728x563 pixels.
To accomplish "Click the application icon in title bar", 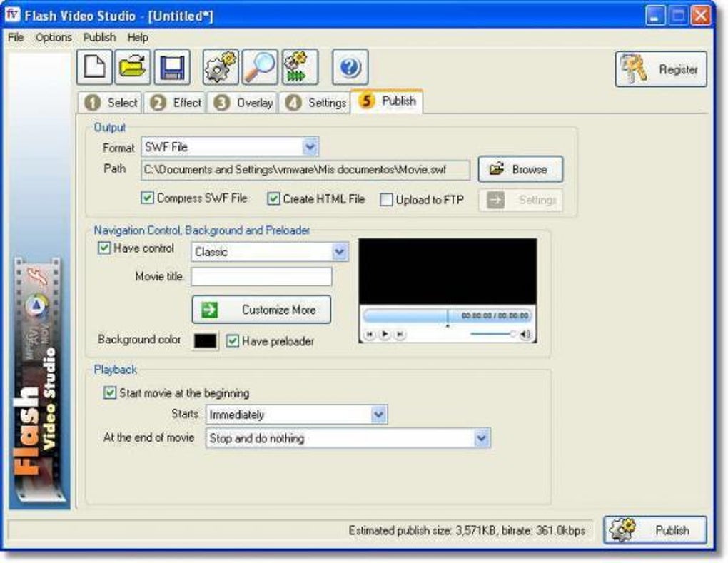I will click(13, 14).
